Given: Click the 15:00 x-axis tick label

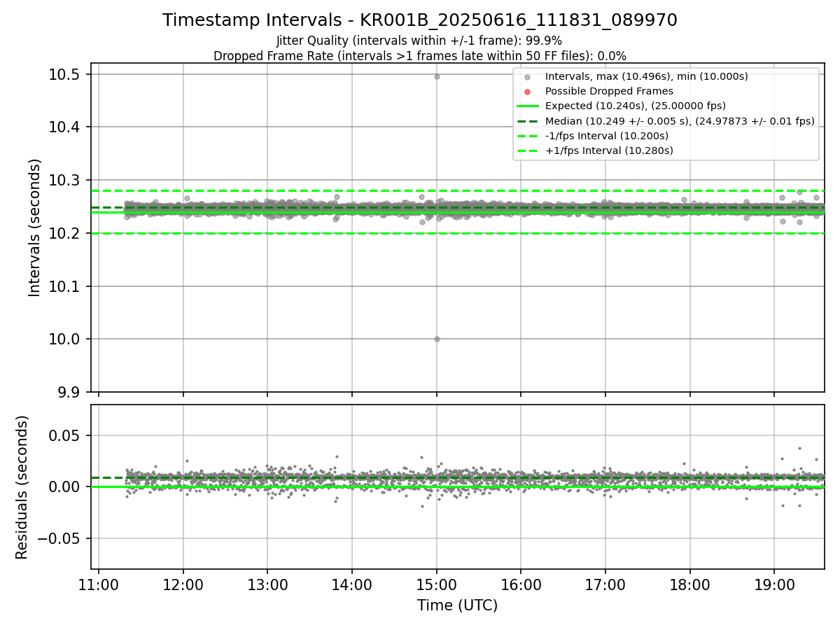Looking at the screenshot, I should pos(437,585).
